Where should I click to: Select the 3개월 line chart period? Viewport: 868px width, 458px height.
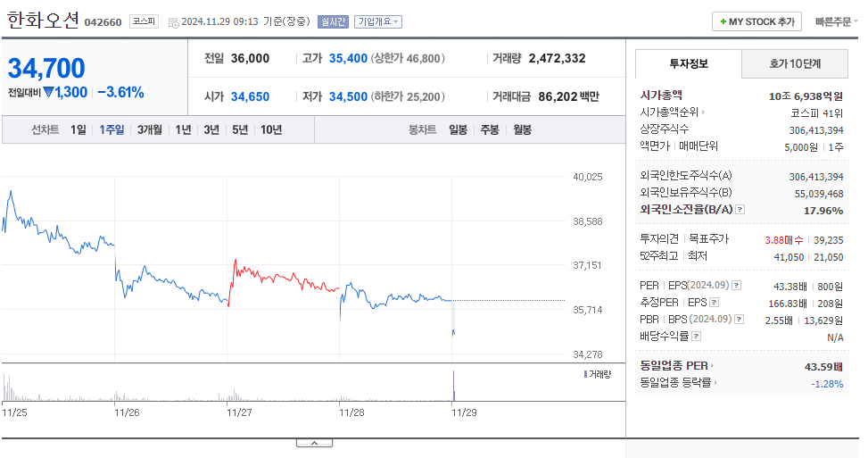click(150, 129)
